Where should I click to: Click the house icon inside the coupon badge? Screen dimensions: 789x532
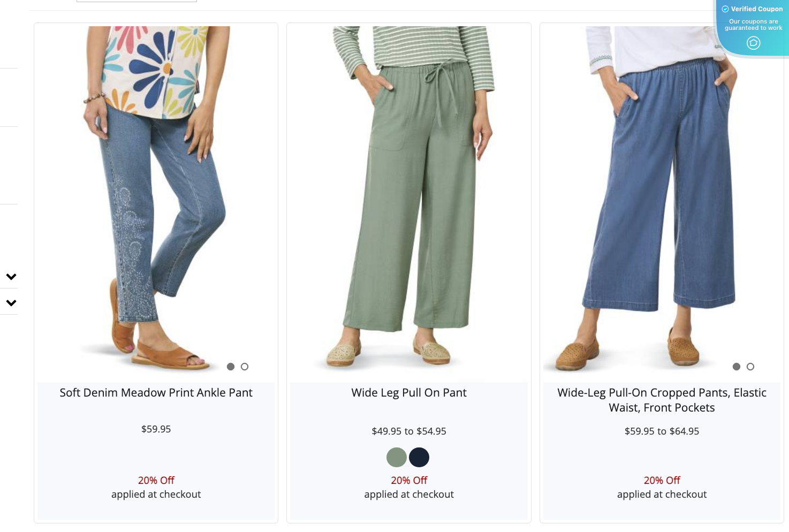(x=753, y=43)
